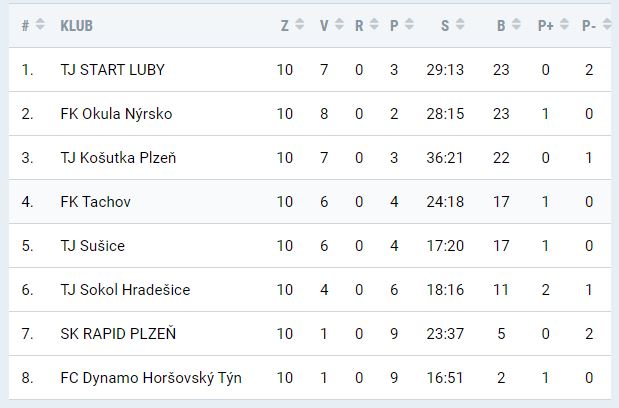Open TJ START LUBY club

point(112,70)
